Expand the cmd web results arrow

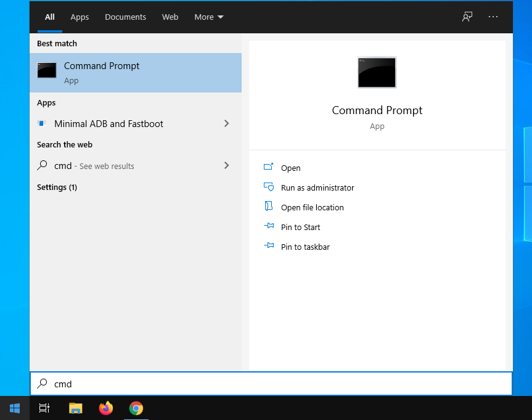click(226, 165)
